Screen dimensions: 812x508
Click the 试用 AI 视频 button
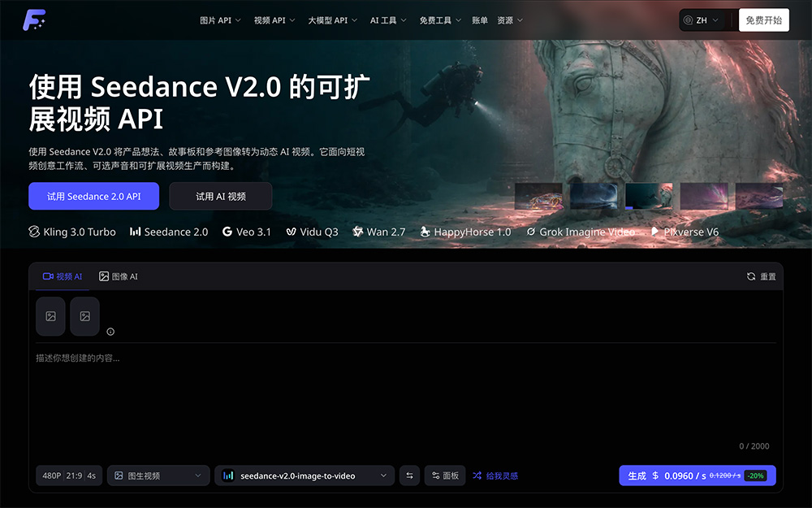[x=221, y=196]
